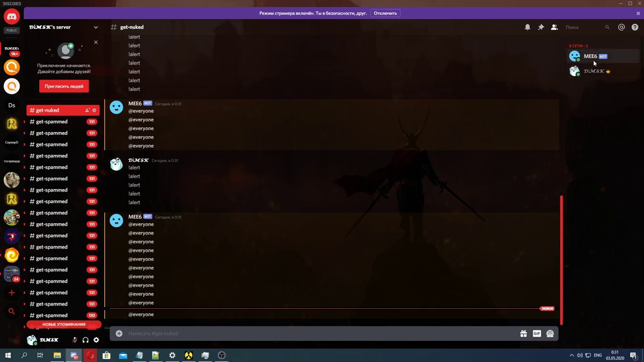Screen dimensions: 644x362
Task: Open the get-spammed channel with 130 badge
Action: point(63,315)
